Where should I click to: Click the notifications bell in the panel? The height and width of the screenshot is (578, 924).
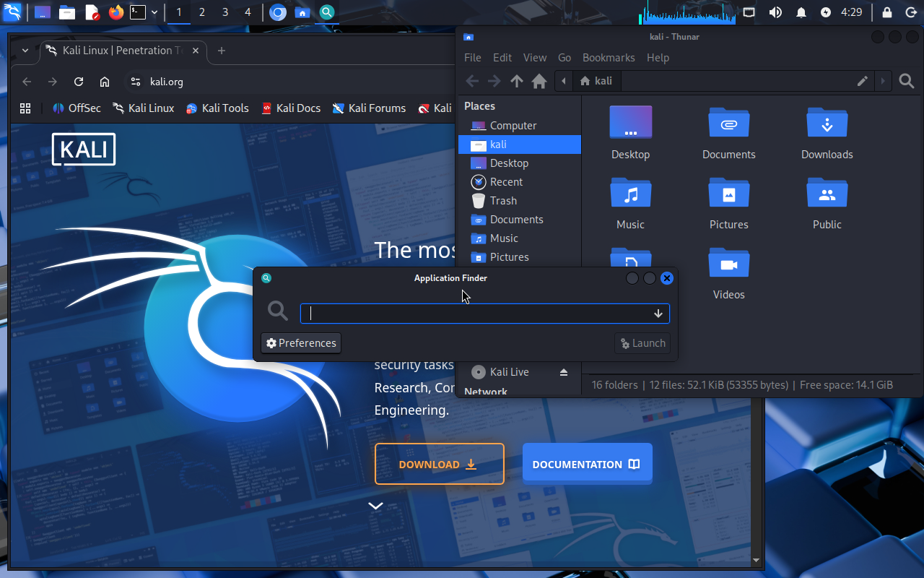pyautogui.click(x=801, y=12)
